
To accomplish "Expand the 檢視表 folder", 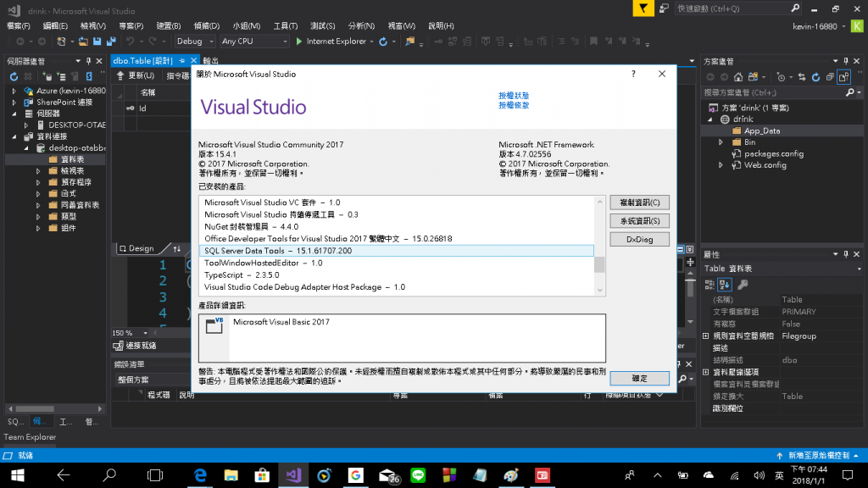I will pos(38,171).
